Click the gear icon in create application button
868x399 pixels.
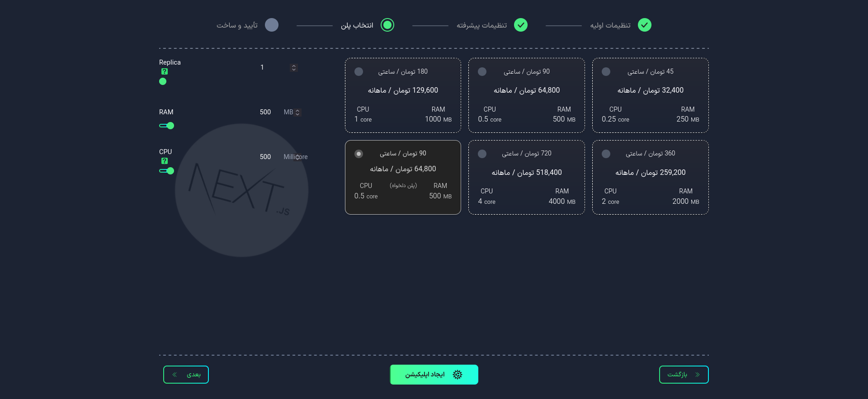tap(458, 375)
